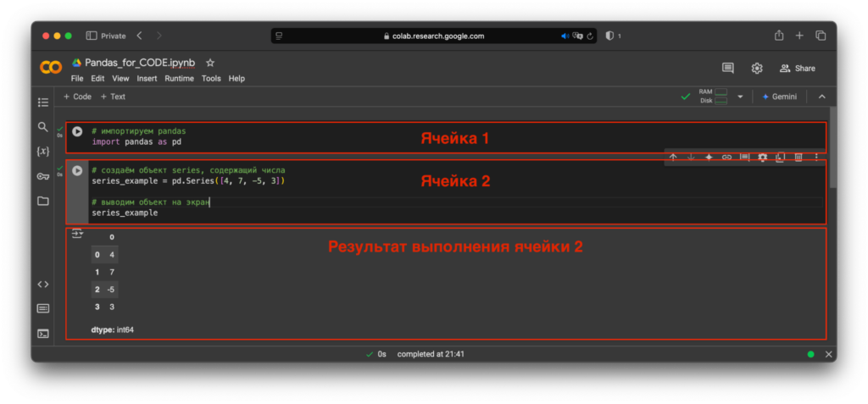Click the Safari share icon
The width and height of the screenshot is (868, 404).
779,36
